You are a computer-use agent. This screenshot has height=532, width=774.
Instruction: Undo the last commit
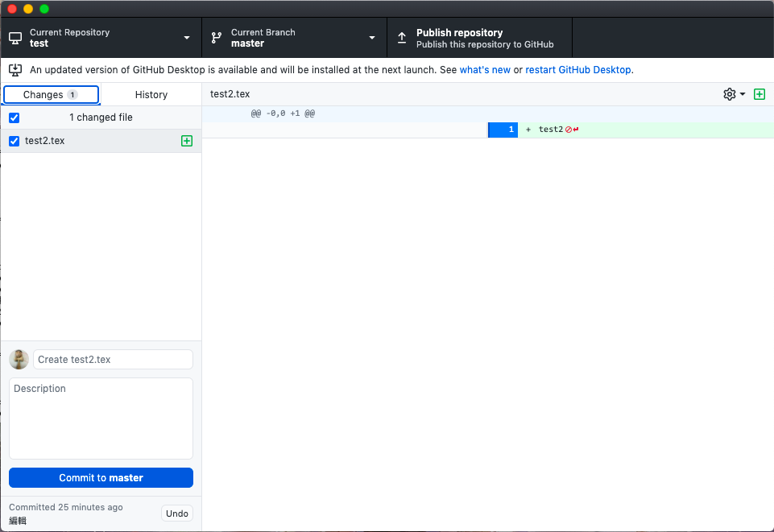(x=177, y=513)
